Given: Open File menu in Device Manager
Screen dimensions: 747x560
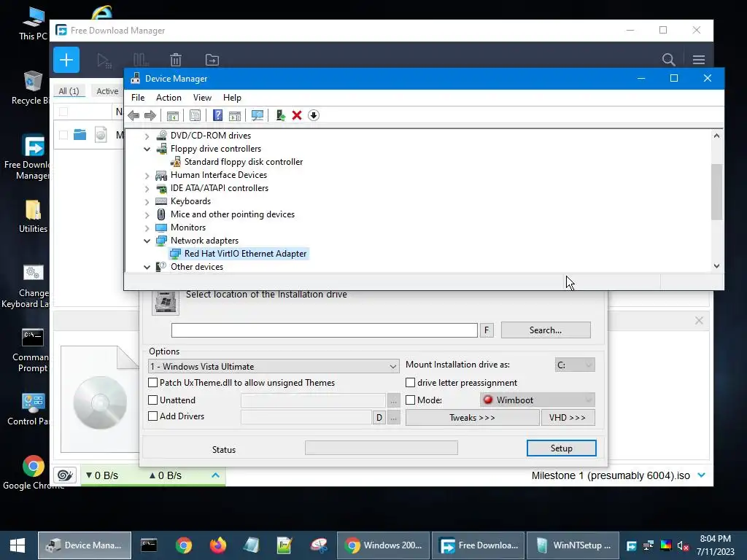Looking at the screenshot, I should point(138,98).
